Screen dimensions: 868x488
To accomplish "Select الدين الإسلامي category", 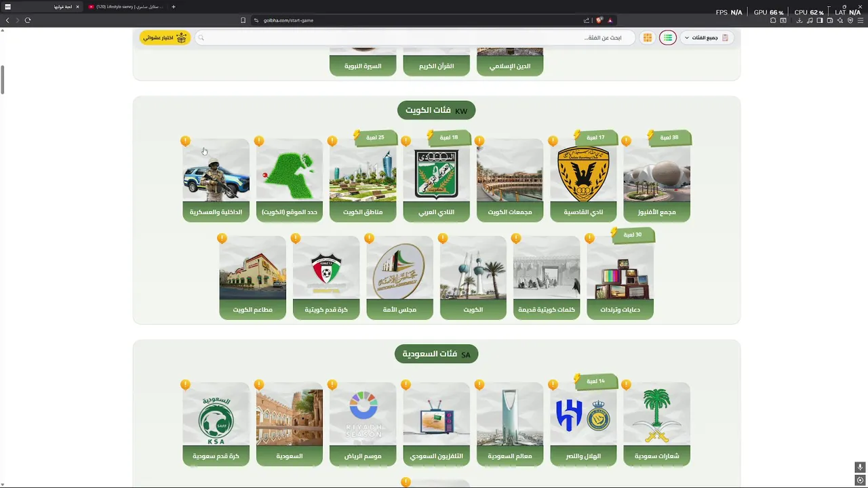I will [x=510, y=62].
